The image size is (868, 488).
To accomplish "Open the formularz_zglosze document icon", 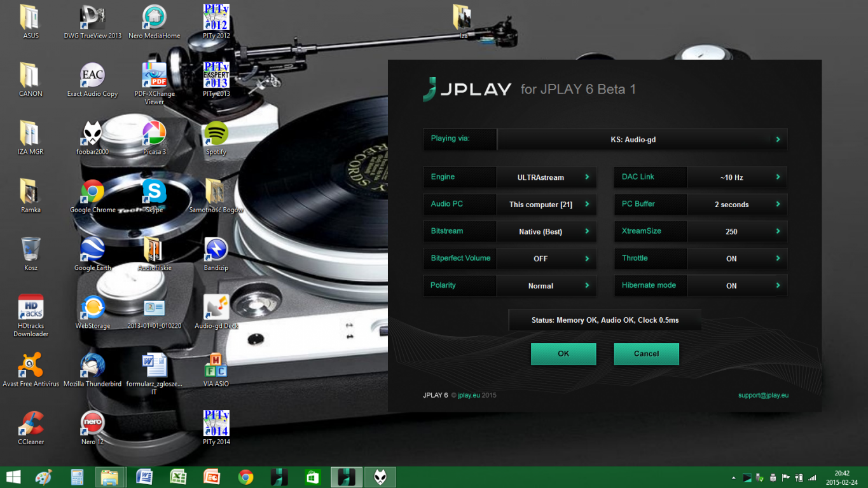I will click(154, 374).
